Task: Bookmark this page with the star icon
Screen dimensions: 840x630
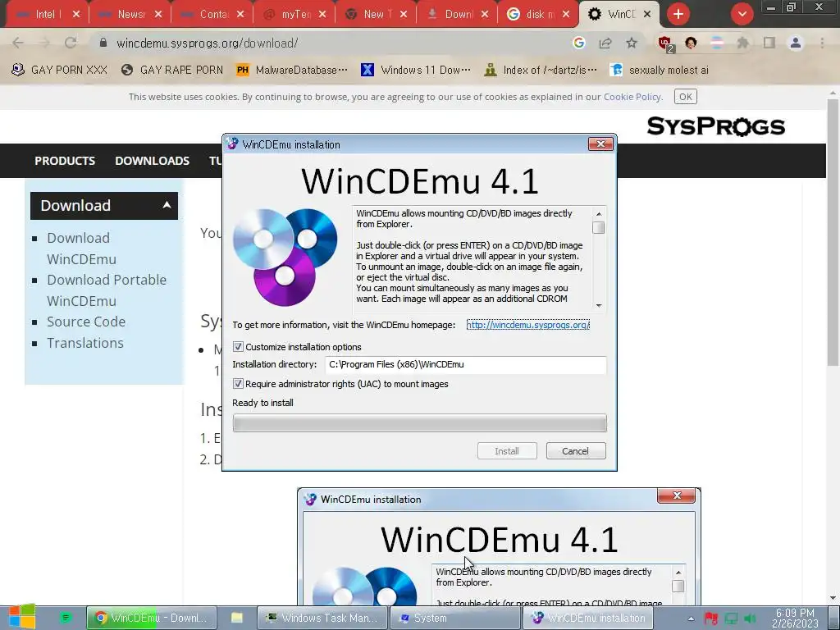Action: point(632,43)
